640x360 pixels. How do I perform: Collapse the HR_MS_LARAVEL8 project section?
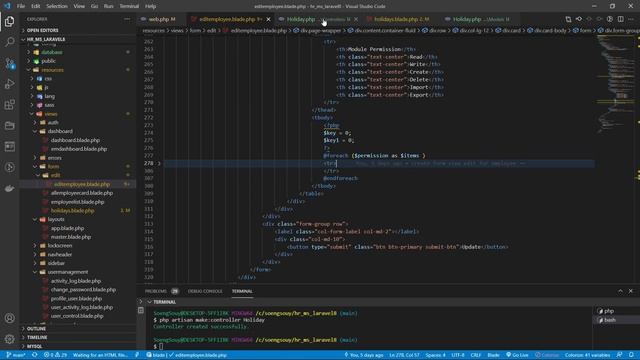(x=46, y=39)
